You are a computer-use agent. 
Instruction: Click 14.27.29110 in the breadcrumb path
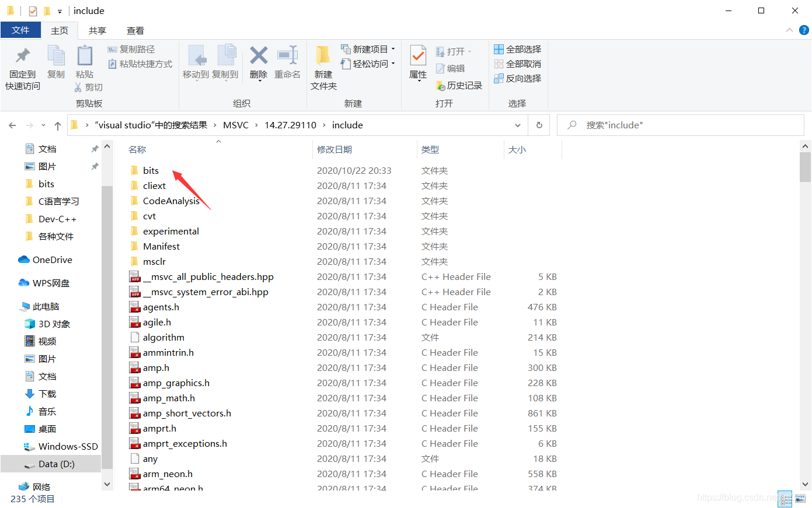(x=290, y=125)
